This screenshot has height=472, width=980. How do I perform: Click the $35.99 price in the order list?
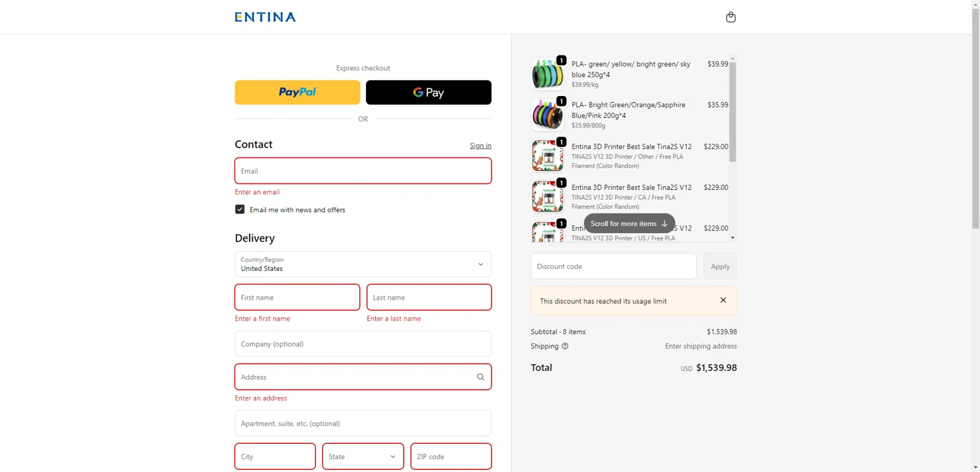[717, 104]
